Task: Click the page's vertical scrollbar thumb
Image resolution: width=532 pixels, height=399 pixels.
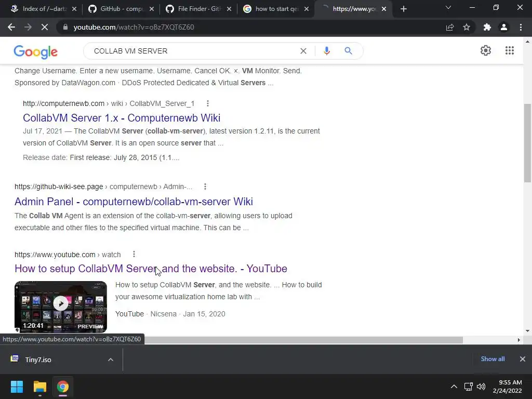Action: coord(527,143)
